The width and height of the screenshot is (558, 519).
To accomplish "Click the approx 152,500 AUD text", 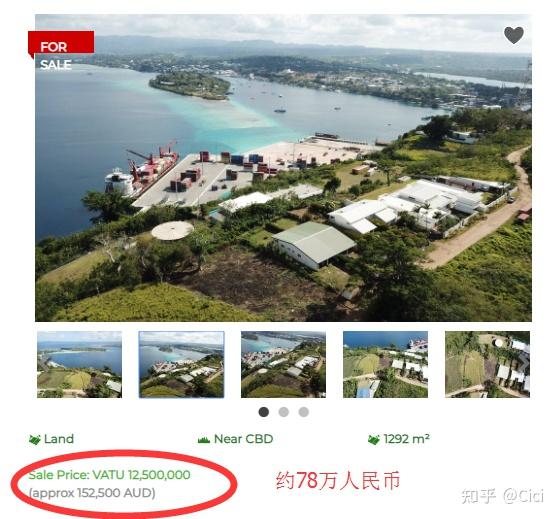I will tap(92, 493).
